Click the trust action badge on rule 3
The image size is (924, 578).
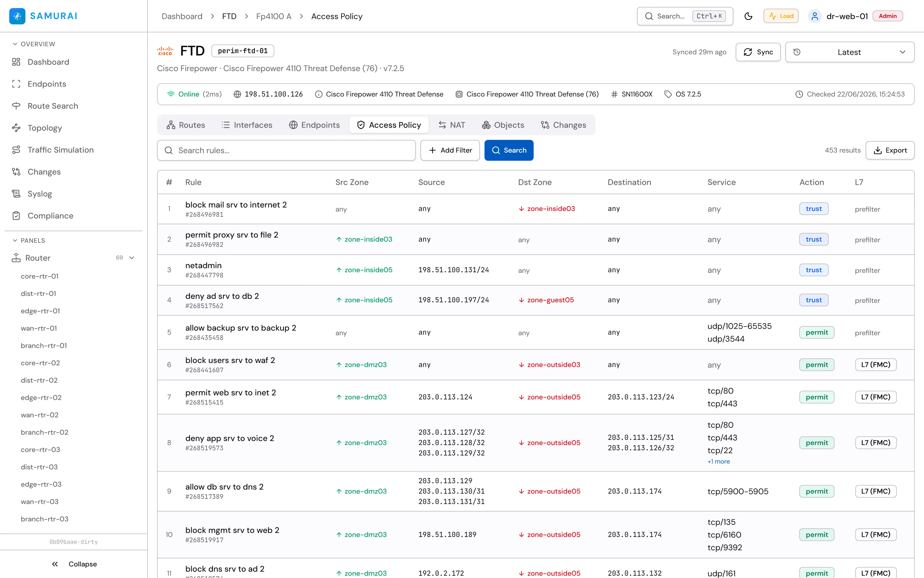click(814, 270)
